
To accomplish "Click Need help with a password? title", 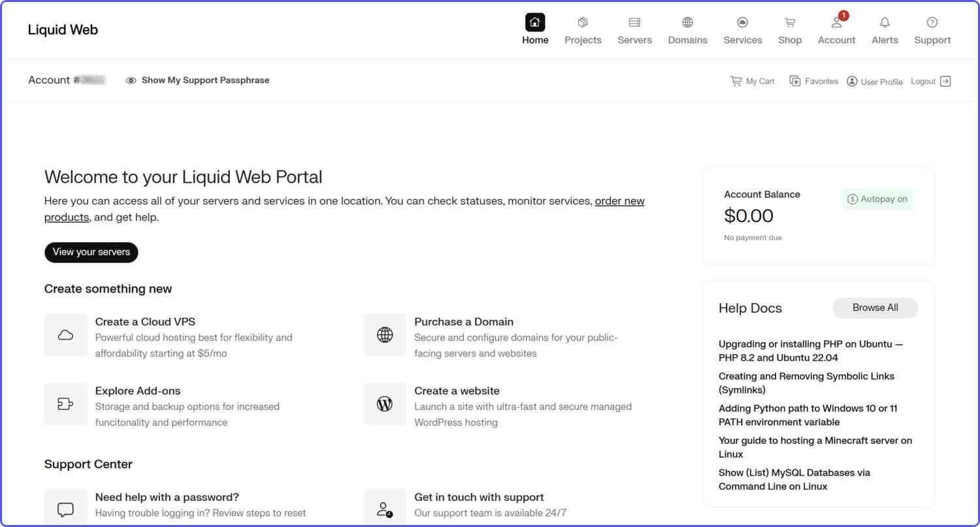I will 167,497.
